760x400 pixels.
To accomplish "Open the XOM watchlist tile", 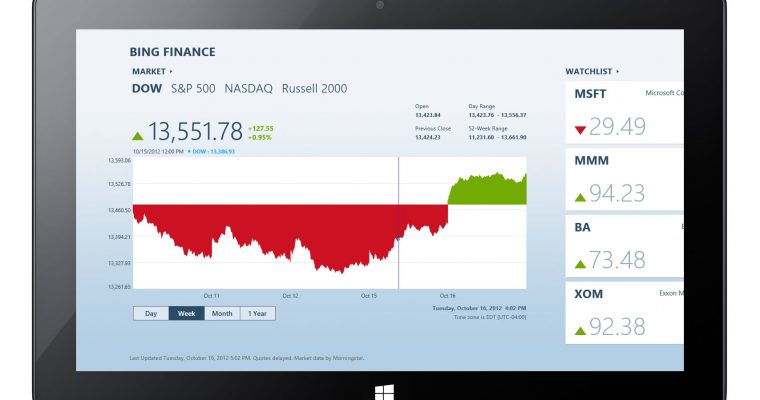I will point(624,313).
